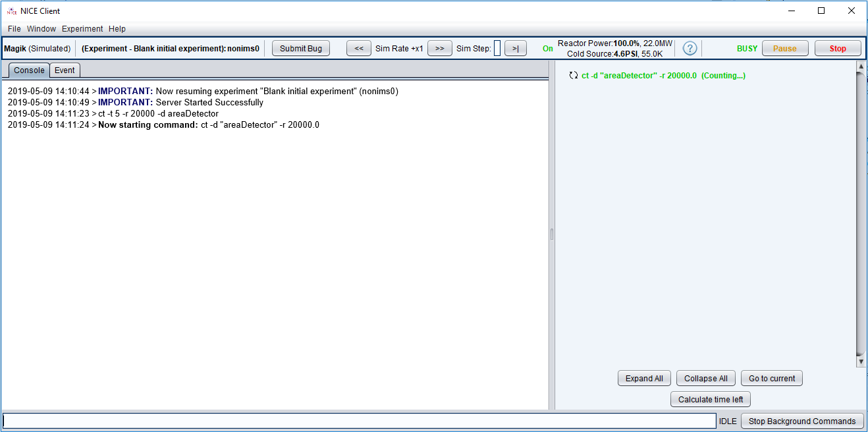Collapse All commands in queue panel
This screenshot has height=432, width=868.
click(705, 379)
